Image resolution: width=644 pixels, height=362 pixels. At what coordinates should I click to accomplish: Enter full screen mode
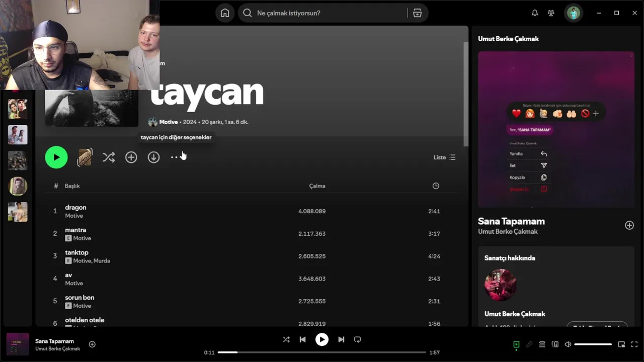tap(634, 344)
